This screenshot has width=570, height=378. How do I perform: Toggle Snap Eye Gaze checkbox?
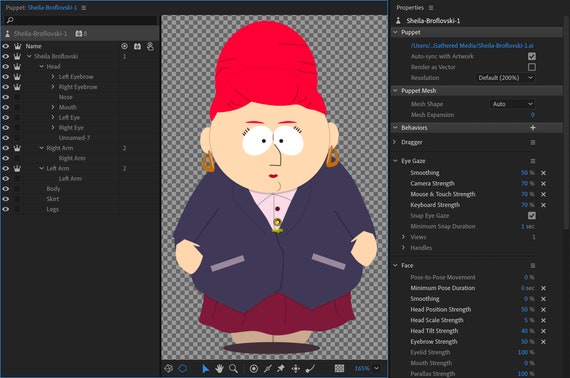531,216
